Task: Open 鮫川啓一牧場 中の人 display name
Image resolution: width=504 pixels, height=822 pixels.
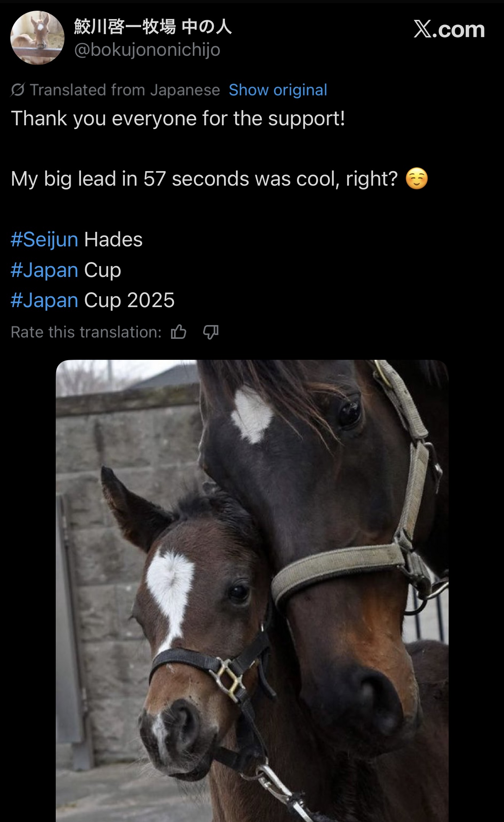Action: coord(153,27)
